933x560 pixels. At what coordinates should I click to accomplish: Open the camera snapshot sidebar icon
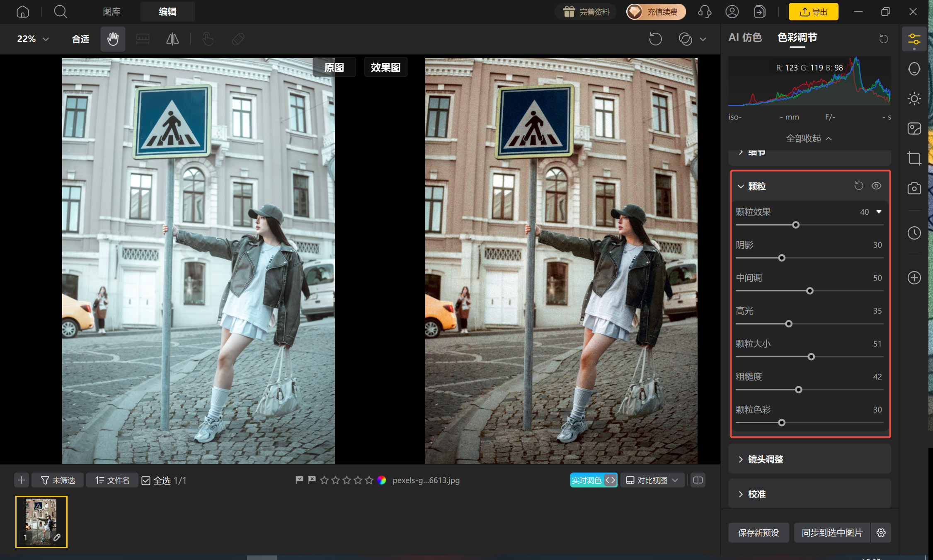click(914, 188)
